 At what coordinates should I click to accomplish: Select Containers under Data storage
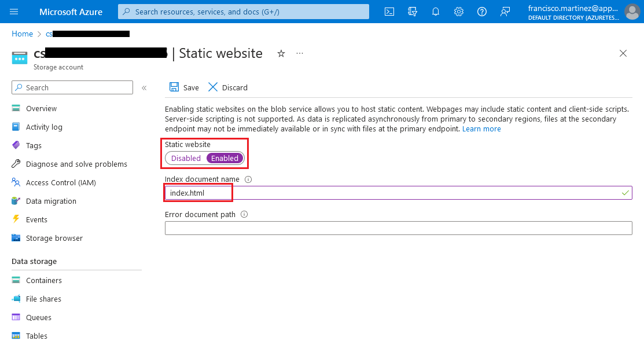tap(43, 280)
